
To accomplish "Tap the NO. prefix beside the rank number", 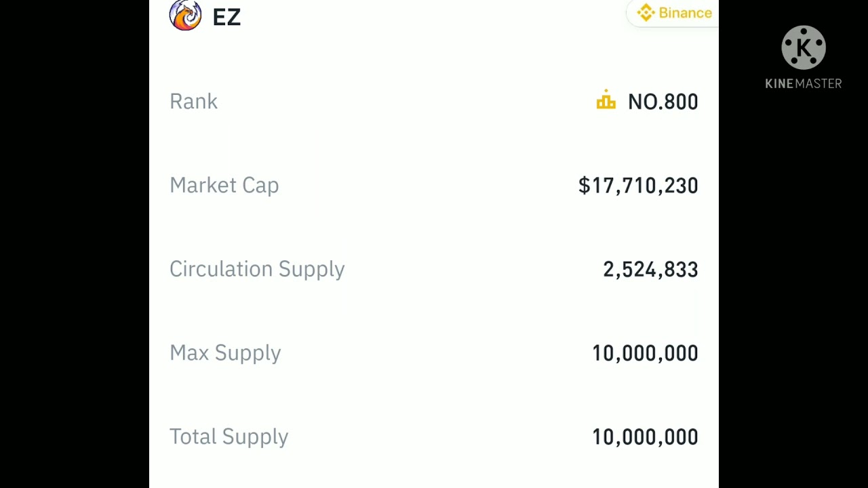I will pos(642,102).
